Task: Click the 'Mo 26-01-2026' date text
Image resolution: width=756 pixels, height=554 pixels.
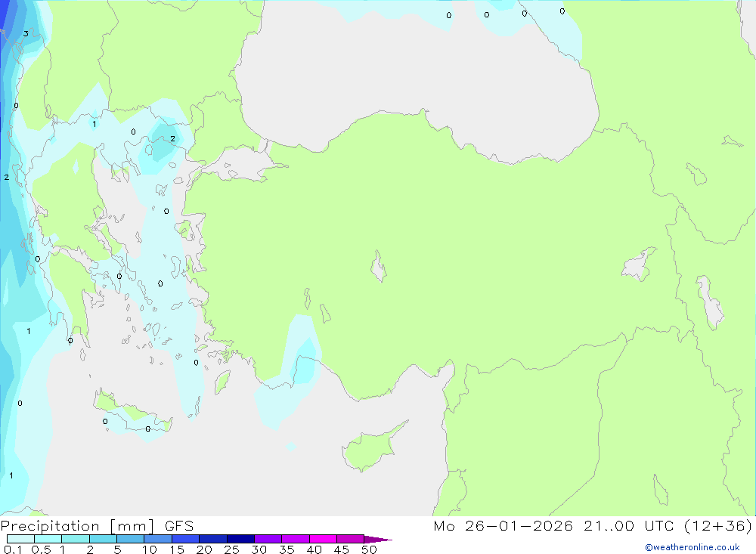Action: (x=503, y=526)
